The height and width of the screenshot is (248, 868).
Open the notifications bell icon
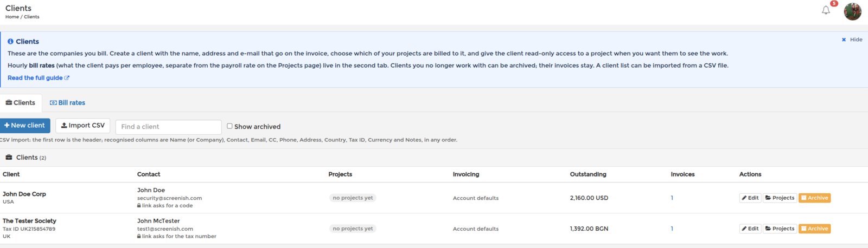[826, 10]
